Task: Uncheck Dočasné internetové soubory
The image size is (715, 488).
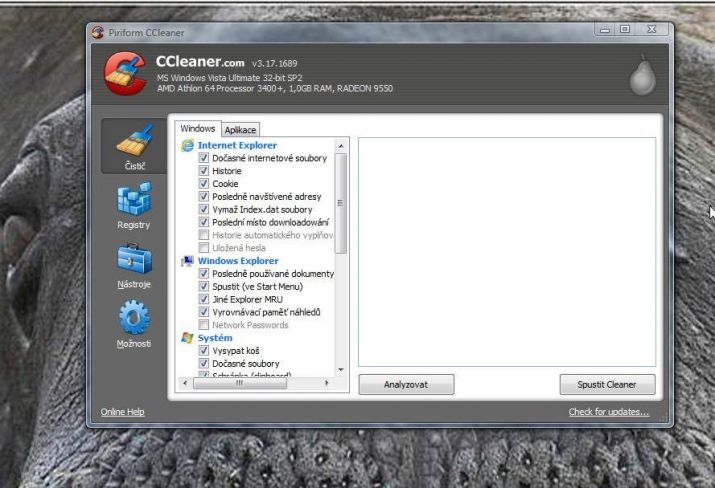Action: [204, 158]
